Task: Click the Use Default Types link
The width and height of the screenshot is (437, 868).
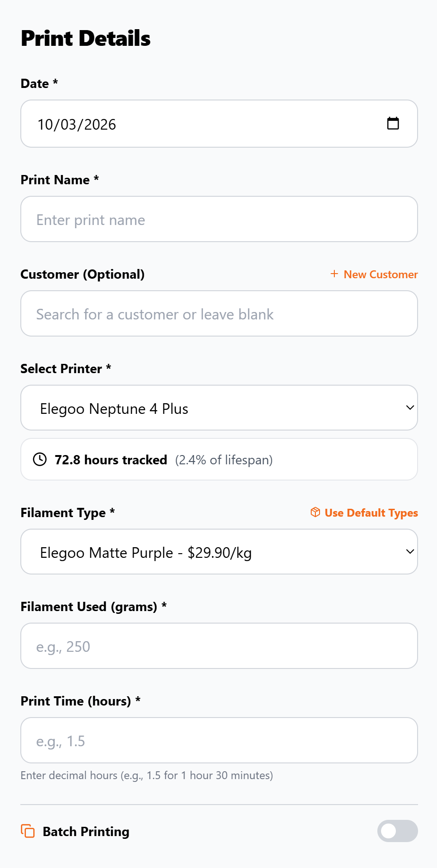Action: pyautogui.click(x=370, y=512)
